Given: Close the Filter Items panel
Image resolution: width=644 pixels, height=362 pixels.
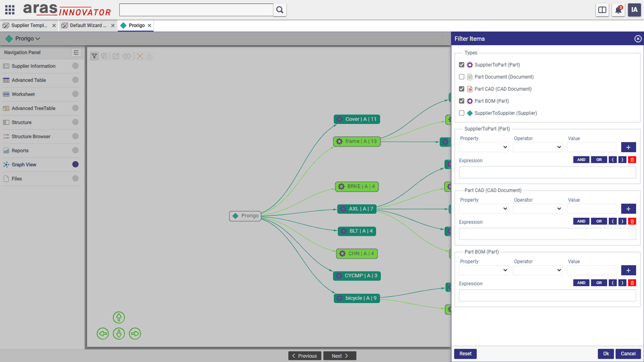Looking at the screenshot, I should click(x=638, y=39).
